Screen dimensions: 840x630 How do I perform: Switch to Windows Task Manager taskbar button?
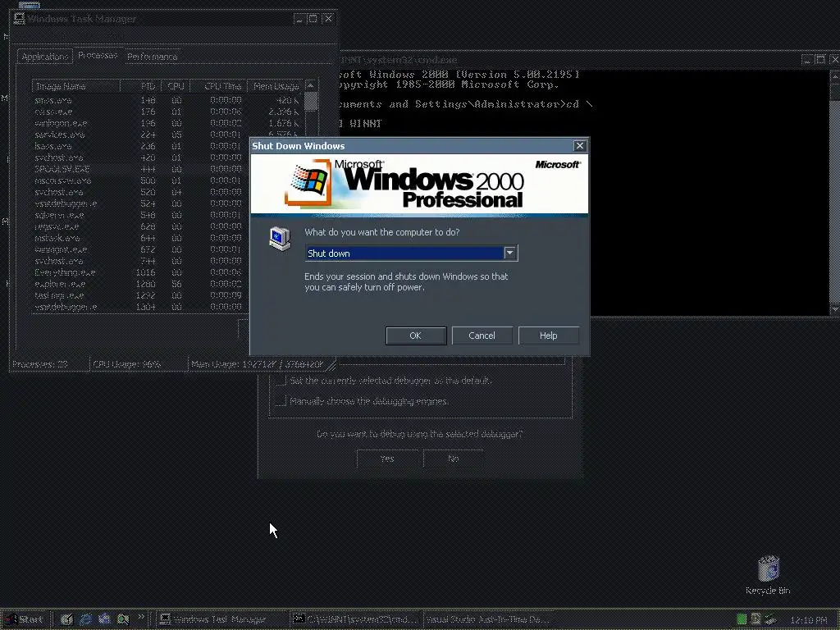pos(221,619)
